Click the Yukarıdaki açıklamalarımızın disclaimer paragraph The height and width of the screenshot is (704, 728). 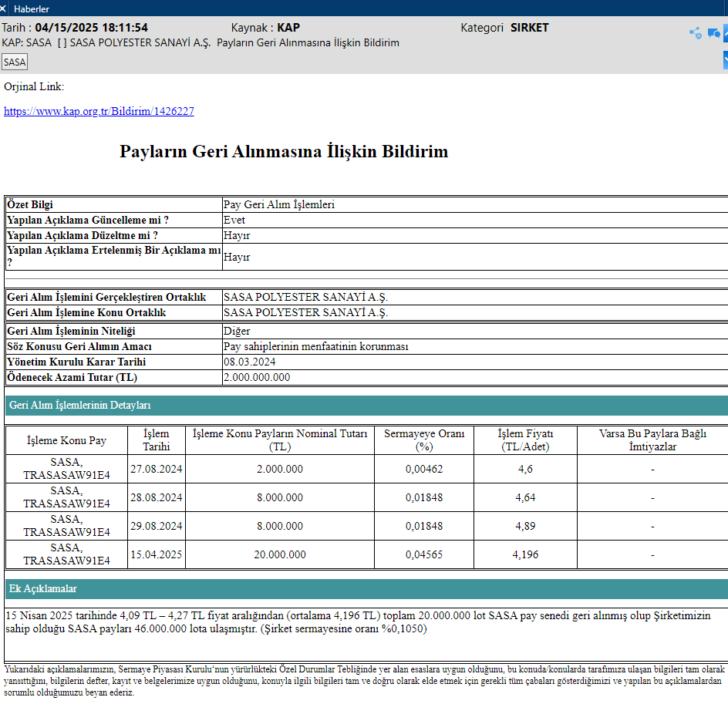click(x=364, y=681)
